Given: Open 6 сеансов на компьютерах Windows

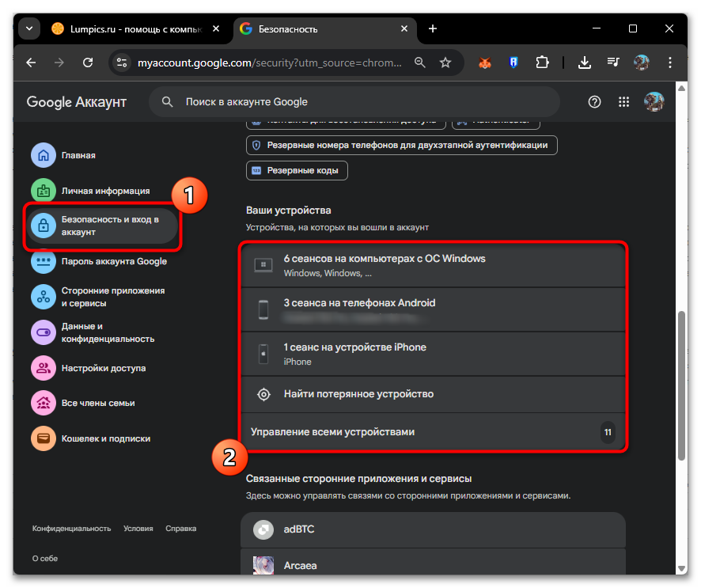Looking at the screenshot, I should point(433,265).
